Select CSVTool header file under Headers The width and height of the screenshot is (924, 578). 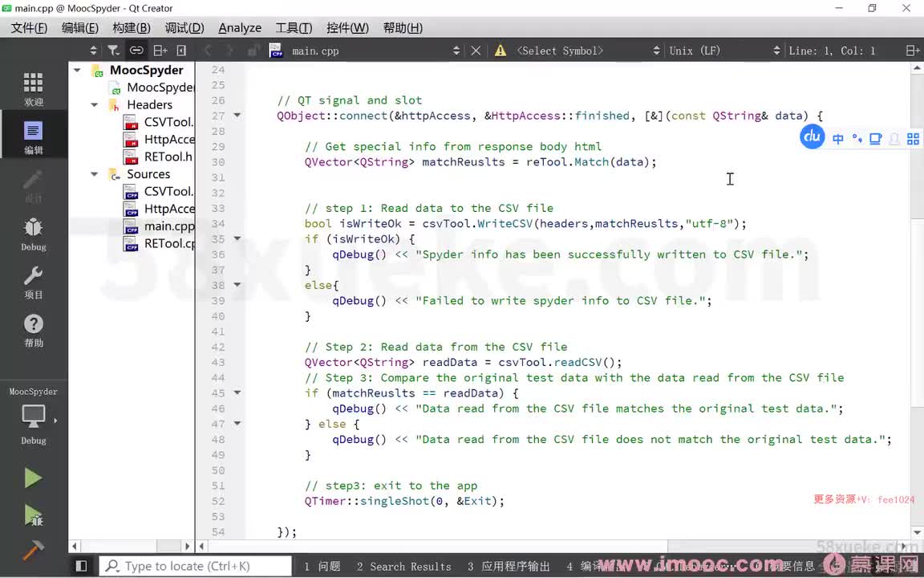(x=159, y=122)
